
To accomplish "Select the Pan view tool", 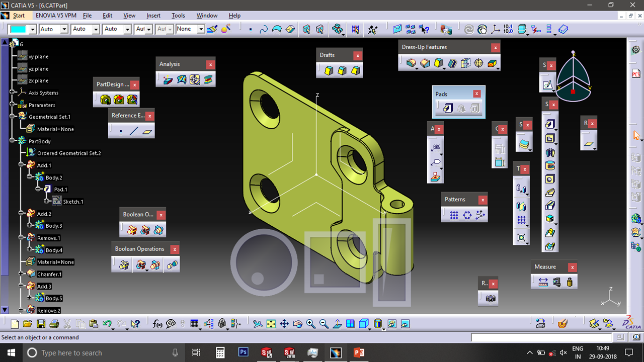I will click(x=284, y=324).
